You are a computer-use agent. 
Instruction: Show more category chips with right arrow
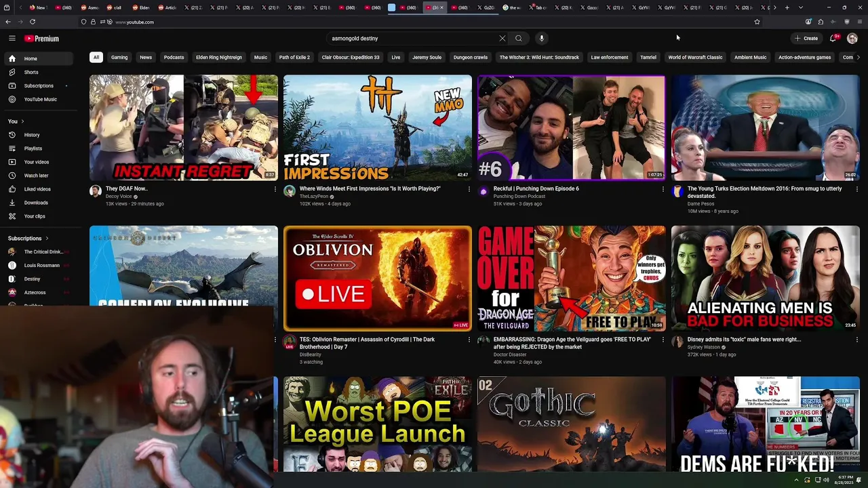(x=859, y=58)
